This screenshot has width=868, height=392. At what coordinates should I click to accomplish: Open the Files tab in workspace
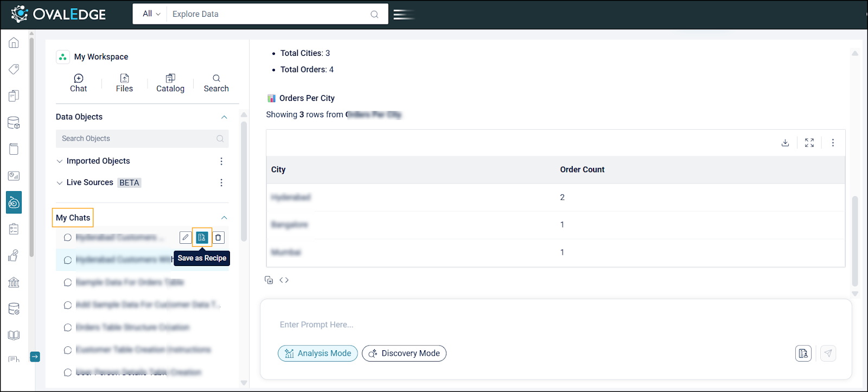124,83
